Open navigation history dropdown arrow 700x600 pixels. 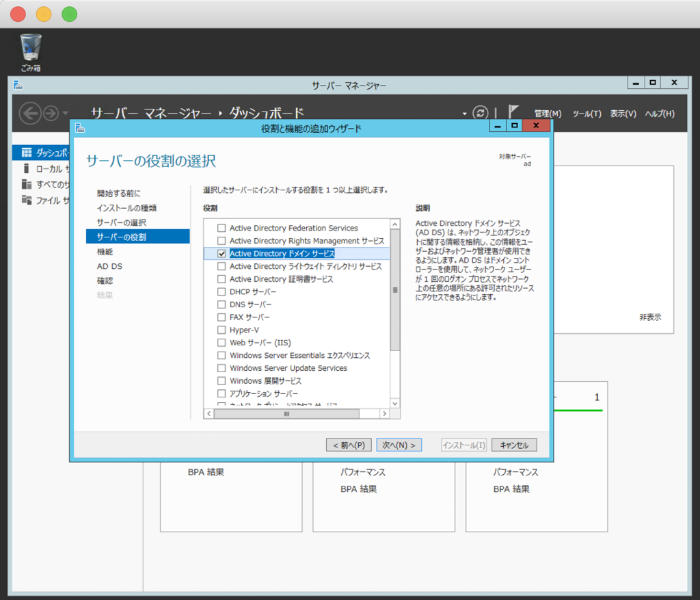66,113
